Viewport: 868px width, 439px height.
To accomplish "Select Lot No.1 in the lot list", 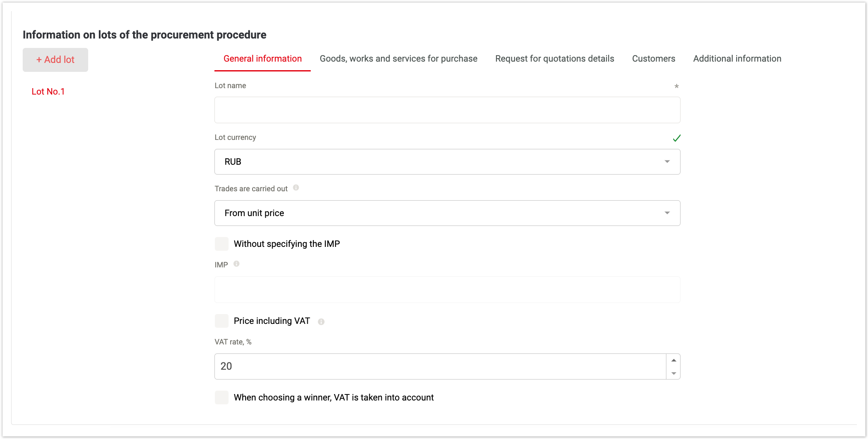I will click(x=48, y=92).
